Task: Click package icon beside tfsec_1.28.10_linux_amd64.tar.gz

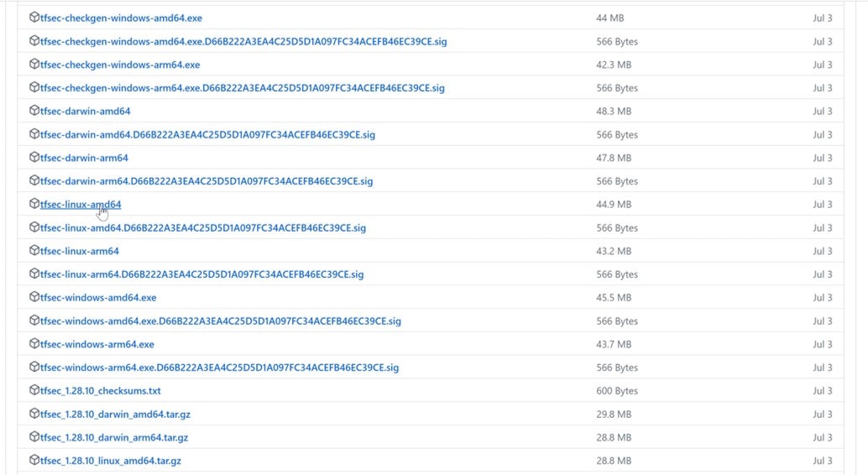Action: (34, 460)
